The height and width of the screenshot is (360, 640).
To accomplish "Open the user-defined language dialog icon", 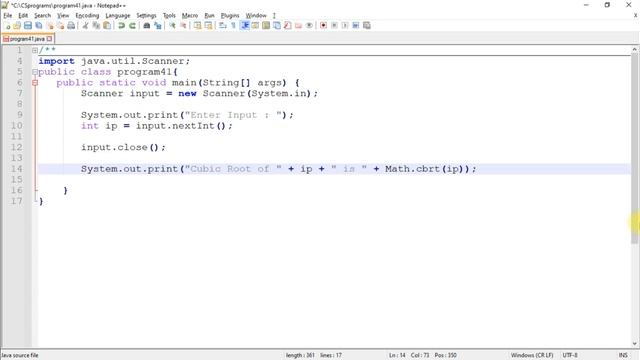I will [255, 26].
